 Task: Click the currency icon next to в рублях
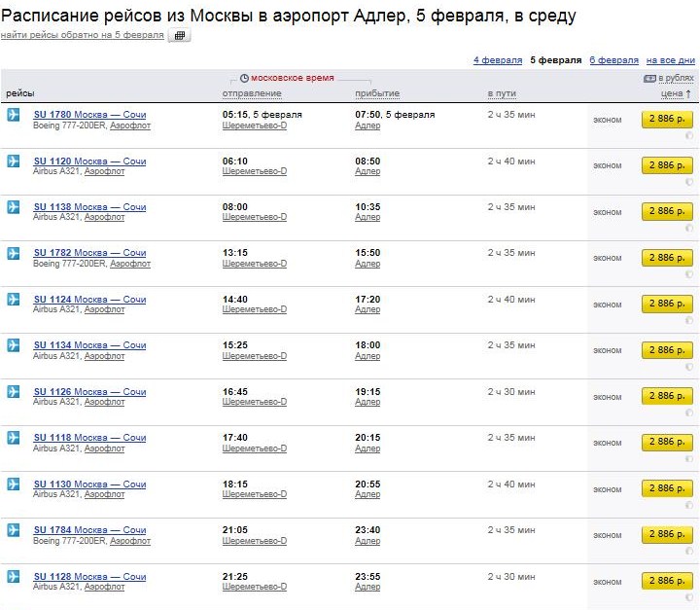(x=649, y=78)
